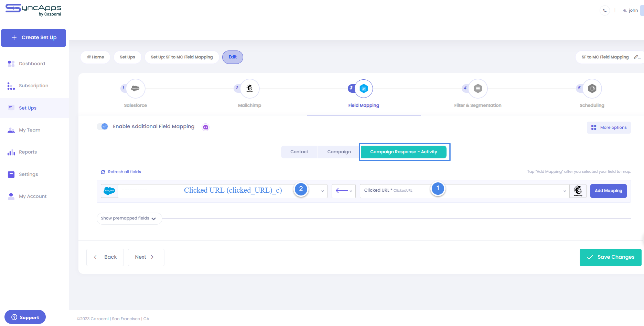Screen dimensions: 644x326
Task: Click Save Changes button
Action: pos(610,257)
